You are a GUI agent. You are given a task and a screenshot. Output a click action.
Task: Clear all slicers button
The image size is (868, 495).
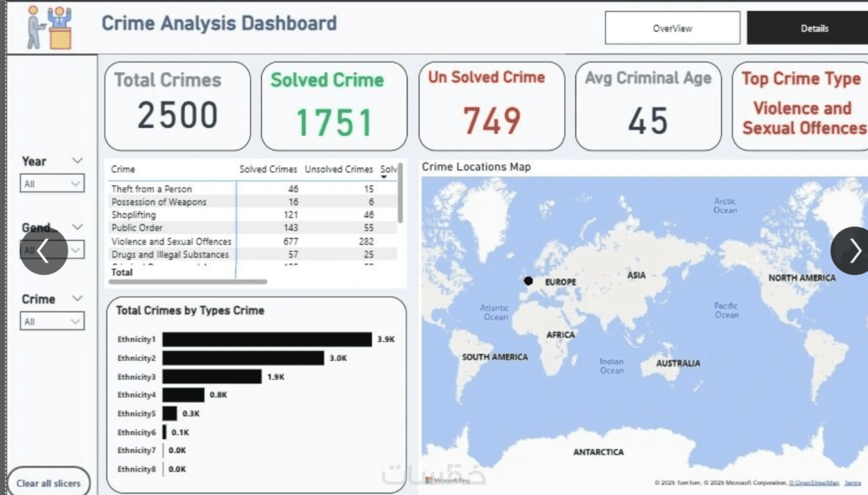[49, 483]
